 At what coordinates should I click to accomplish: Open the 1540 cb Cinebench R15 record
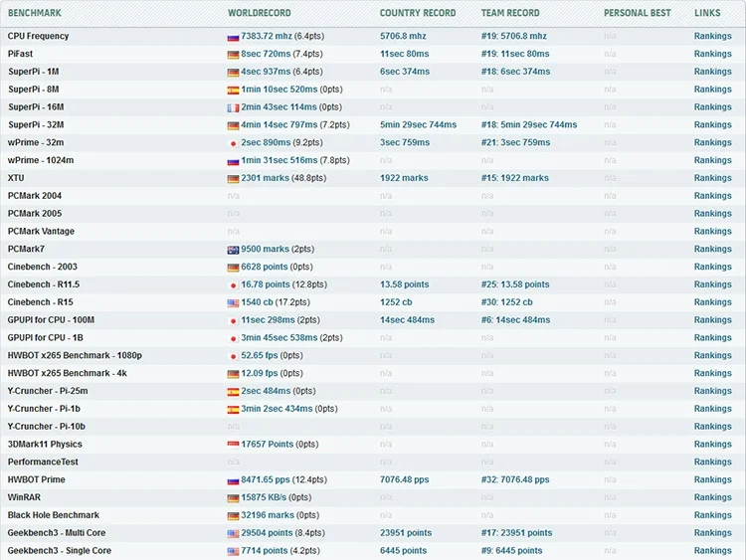[x=258, y=302]
